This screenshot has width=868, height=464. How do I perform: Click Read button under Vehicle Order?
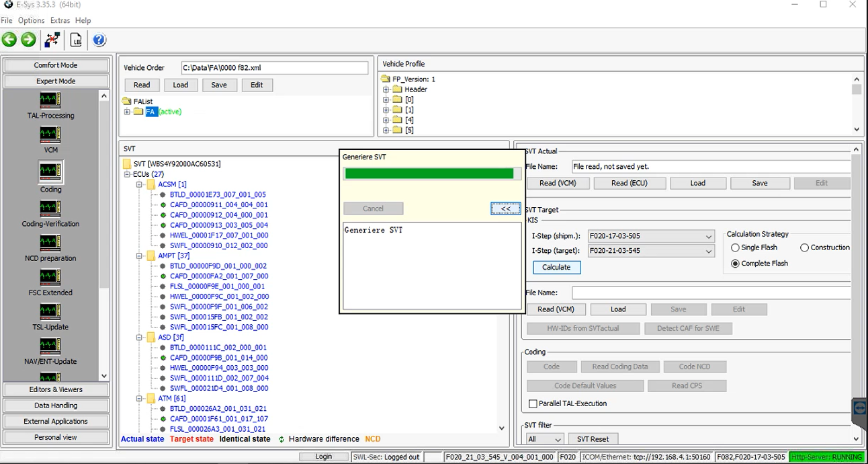point(142,85)
